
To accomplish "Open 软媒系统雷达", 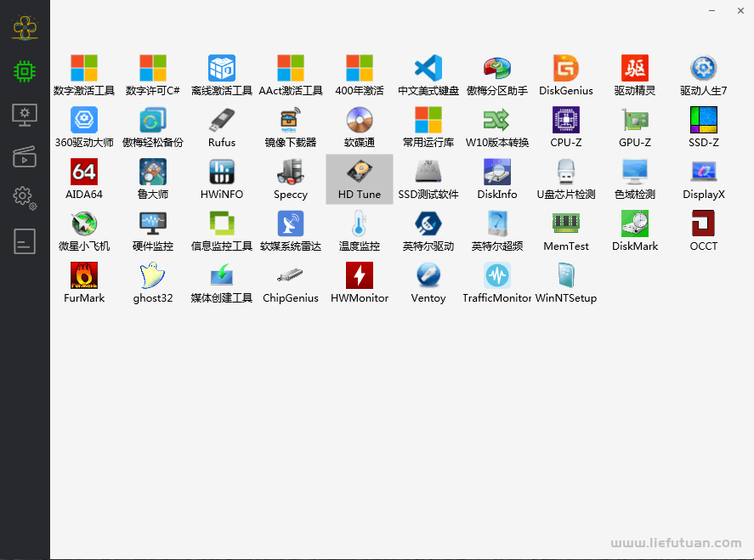I will (291, 231).
